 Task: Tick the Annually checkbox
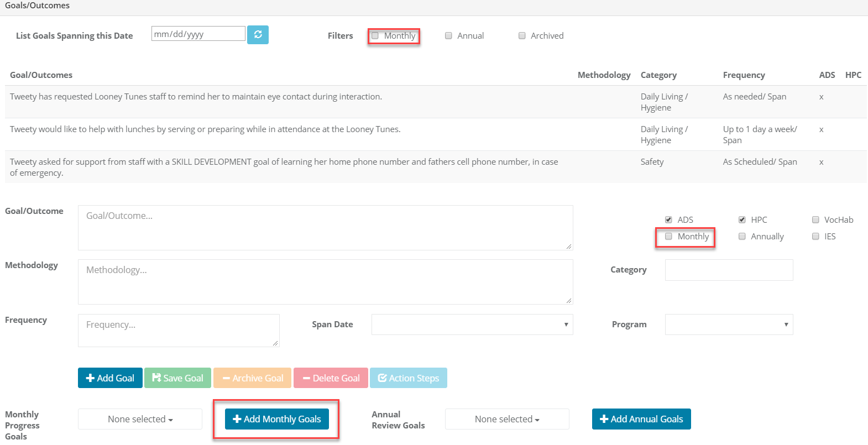pos(742,237)
